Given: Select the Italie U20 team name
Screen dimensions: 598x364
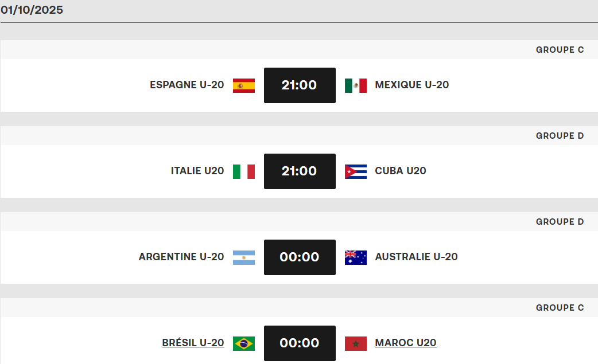Looking at the screenshot, I should (197, 171).
